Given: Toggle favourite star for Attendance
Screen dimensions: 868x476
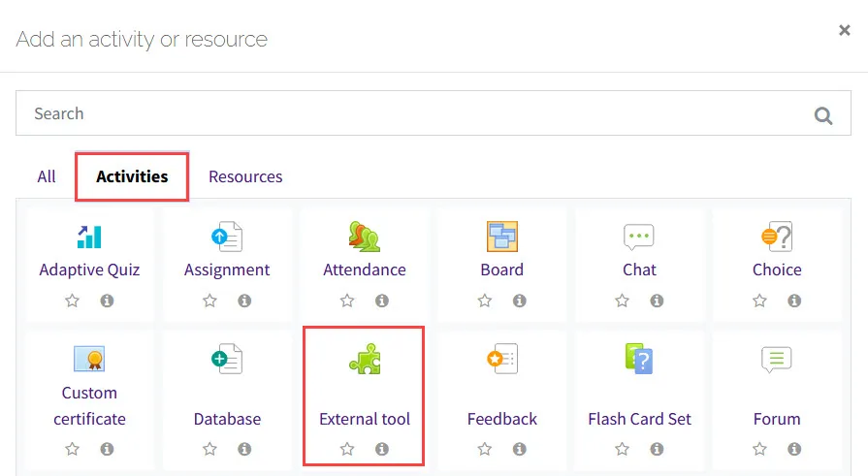Looking at the screenshot, I should tap(347, 301).
